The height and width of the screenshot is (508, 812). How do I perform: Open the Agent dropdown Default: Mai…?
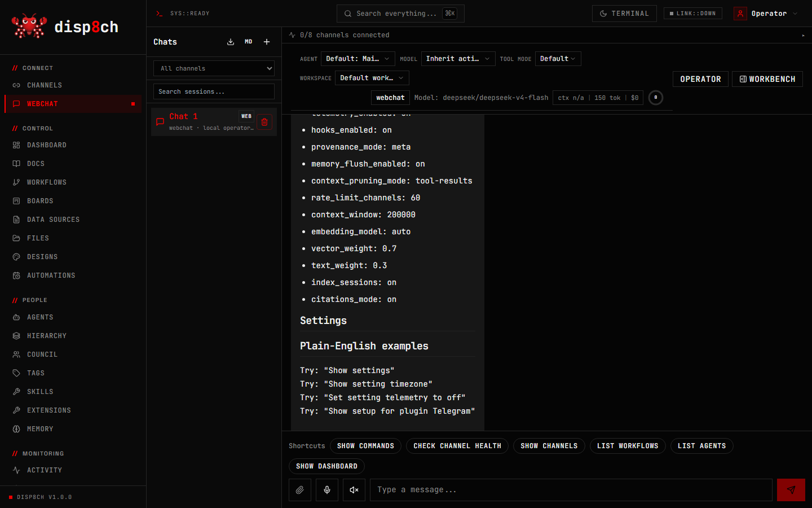click(358, 59)
